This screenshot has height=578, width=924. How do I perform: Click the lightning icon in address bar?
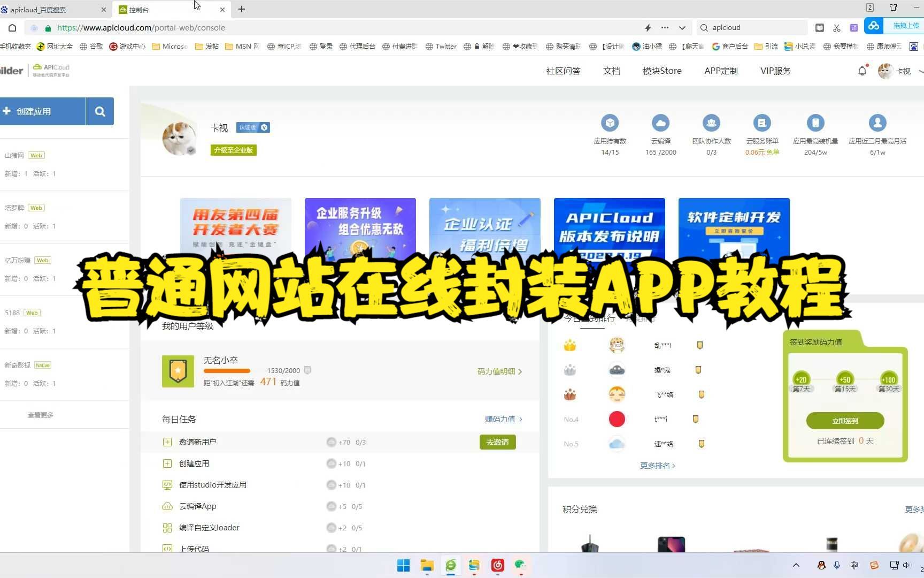648,28
